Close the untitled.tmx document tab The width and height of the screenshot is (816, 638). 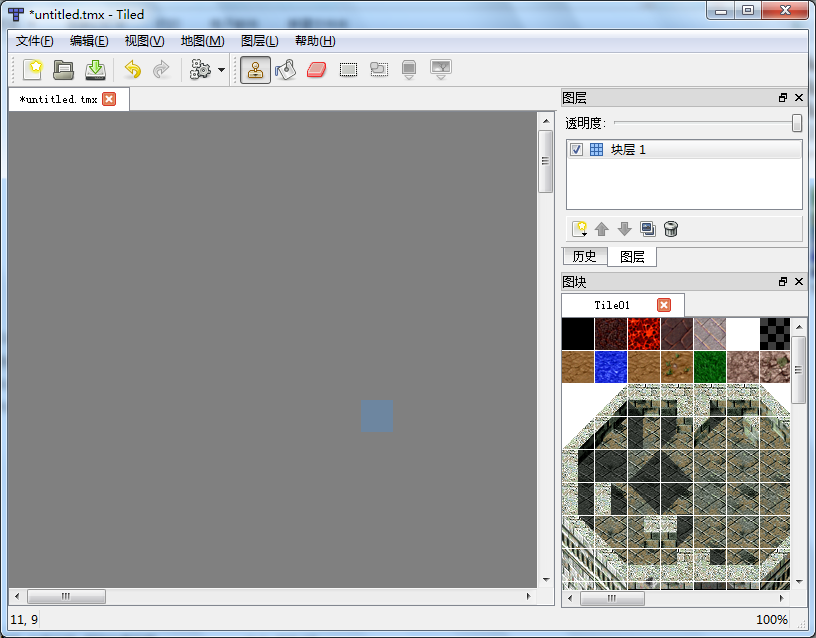pos(109,99)
